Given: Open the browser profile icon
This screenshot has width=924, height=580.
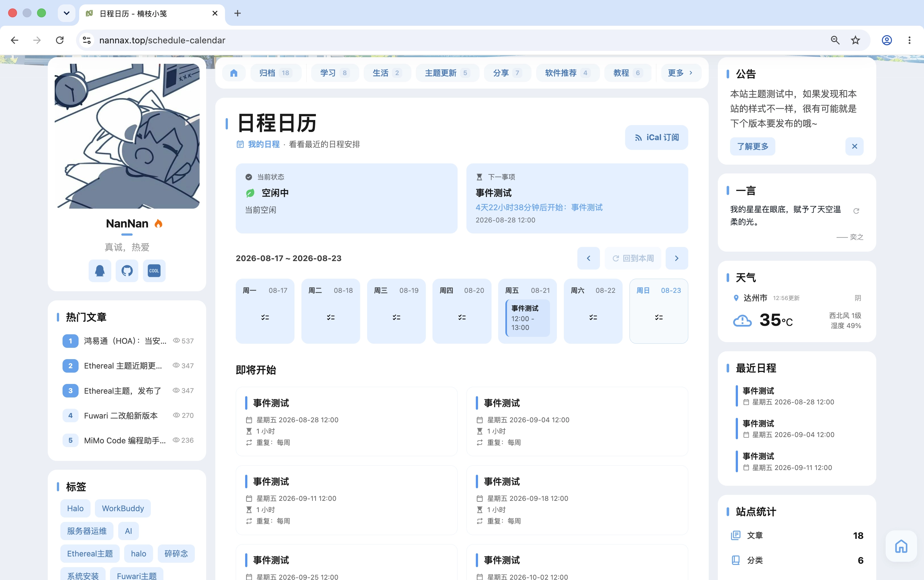Looking at the screenshot, I should point(887,40).
